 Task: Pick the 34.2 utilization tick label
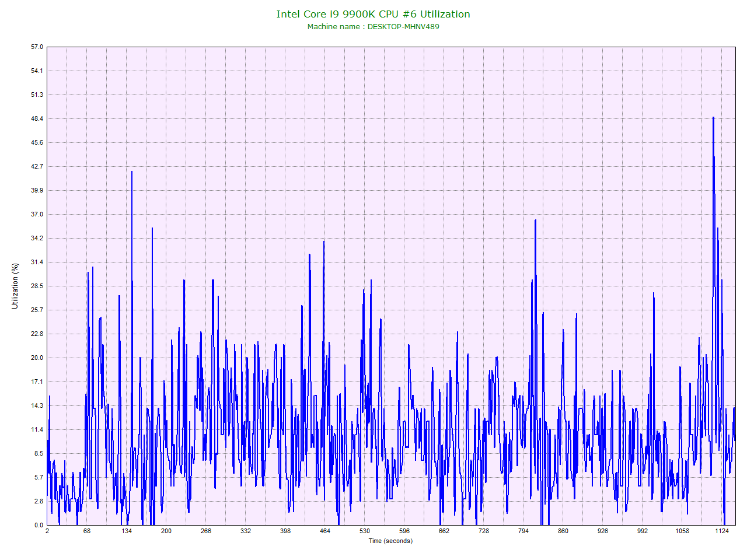(37, 238)
